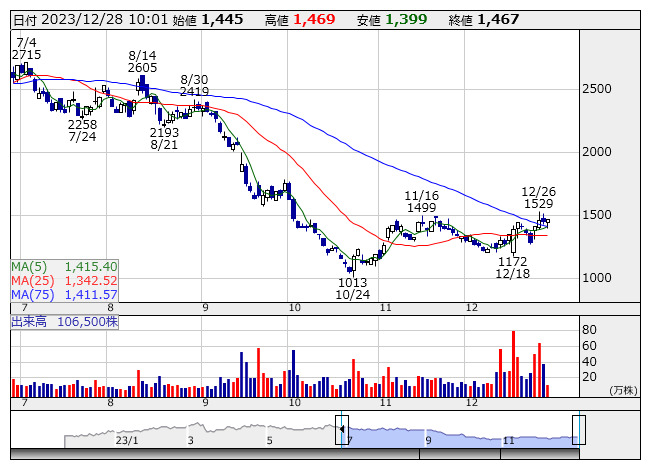653x470 pixels.
Task: Click the 23/1 label in overview chart
Action: (127, 440)
